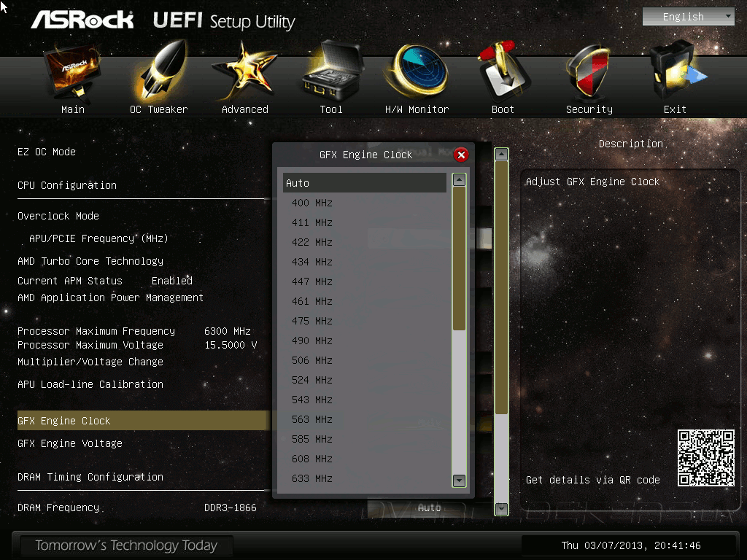Open the Advanced star icon

(244, 71)
